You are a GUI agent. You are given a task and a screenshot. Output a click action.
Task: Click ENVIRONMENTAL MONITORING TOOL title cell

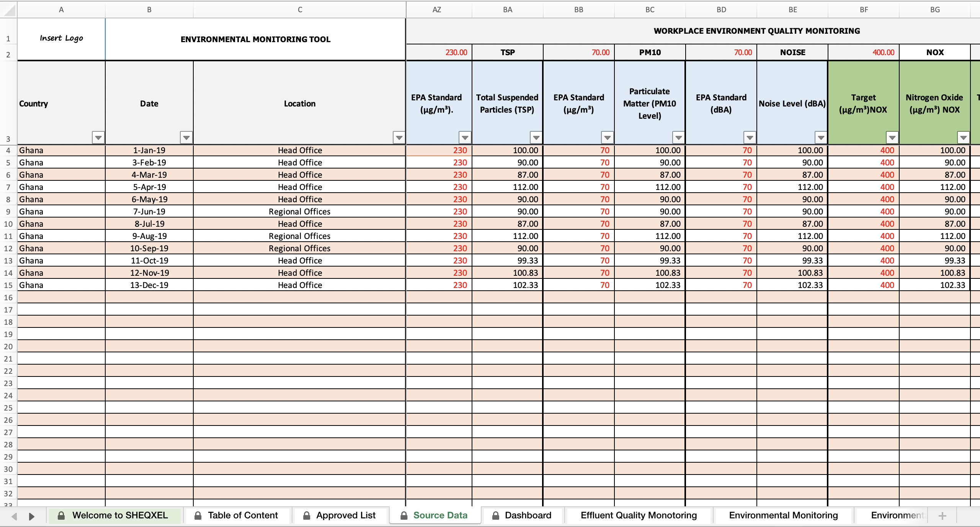[255, 39]
